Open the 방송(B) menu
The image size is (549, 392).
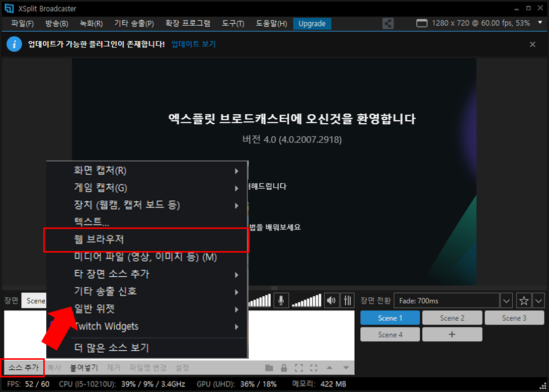click(x=56, y=24)
